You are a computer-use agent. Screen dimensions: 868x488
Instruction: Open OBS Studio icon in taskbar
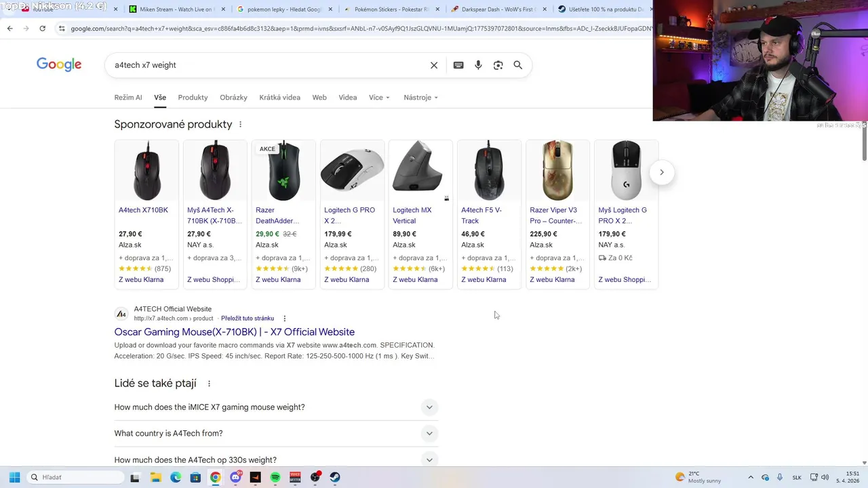(315, 477)
